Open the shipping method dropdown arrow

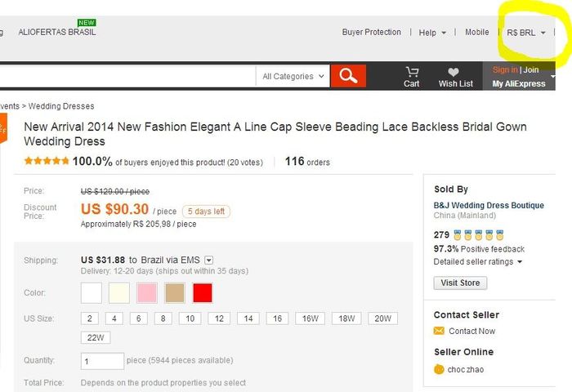tap(208, 260)
